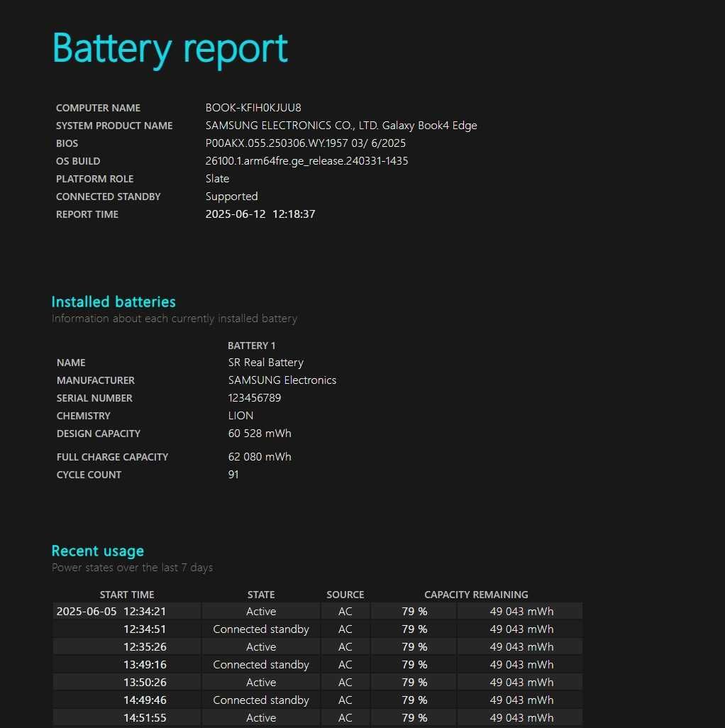Click the CONNECTED STANDBY label

(x=108, y=197)
